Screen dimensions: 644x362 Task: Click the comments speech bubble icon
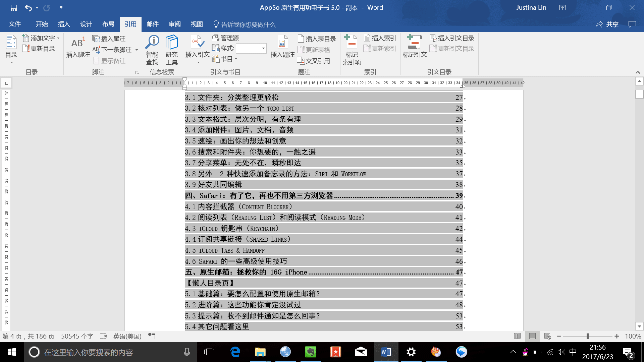click(632, 24)
